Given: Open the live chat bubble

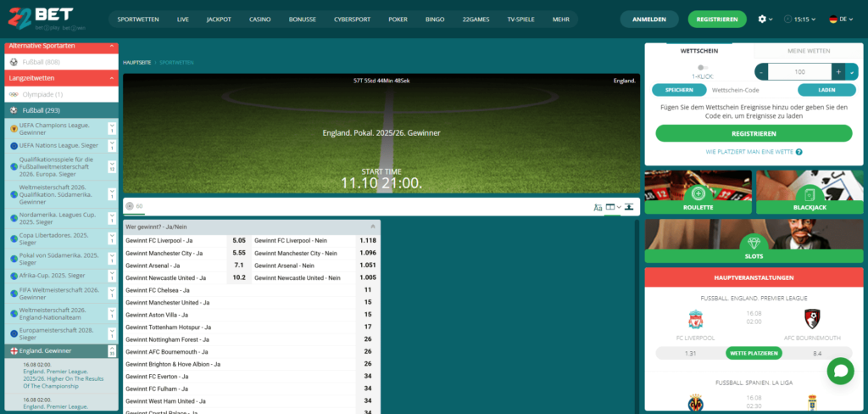Looking at the screenshot, I should coord(840,372).
